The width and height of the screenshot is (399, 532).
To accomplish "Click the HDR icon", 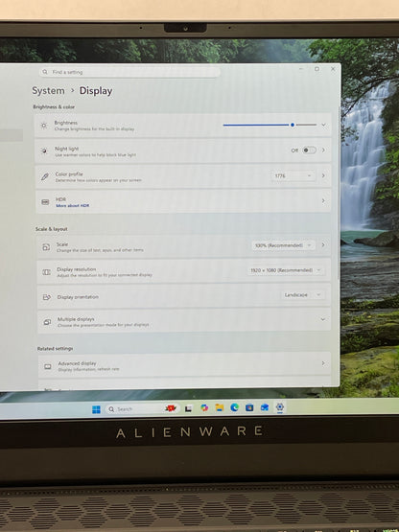I will [x=45, y=202].
